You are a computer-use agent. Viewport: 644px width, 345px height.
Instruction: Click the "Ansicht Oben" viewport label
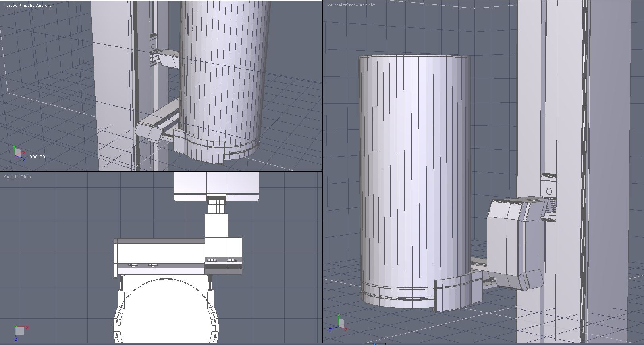(x=17, y=177)
